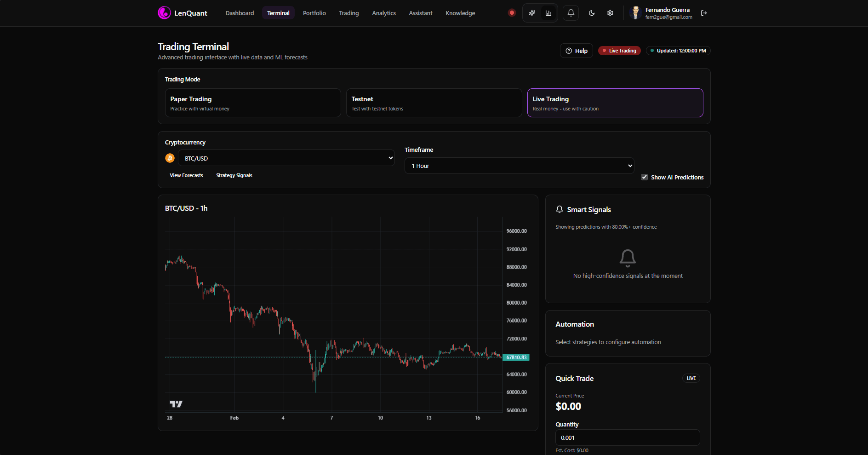Switch to Testnet trading mode
The width and height of the screenshot is (868, 455).
point(434,103)
